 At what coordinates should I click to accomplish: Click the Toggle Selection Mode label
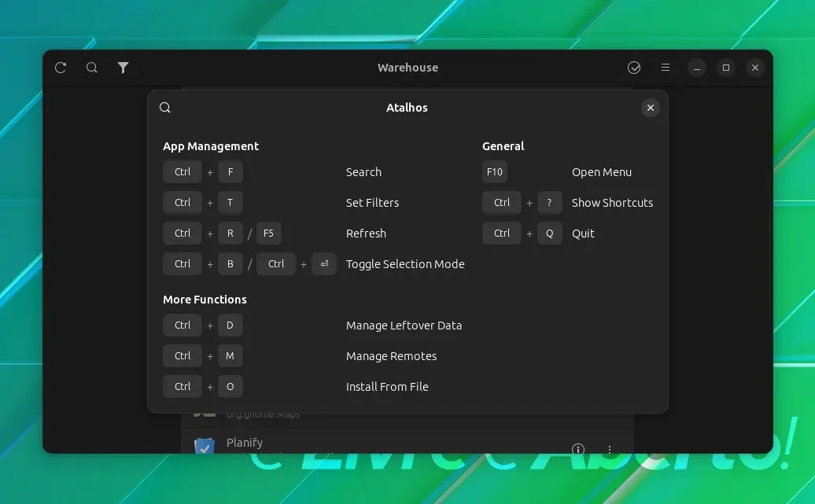pyautogui.click(x=405, y=264)
